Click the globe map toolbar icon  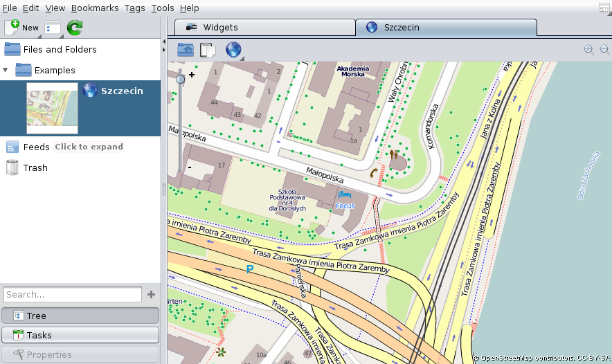tap(233, 50)
